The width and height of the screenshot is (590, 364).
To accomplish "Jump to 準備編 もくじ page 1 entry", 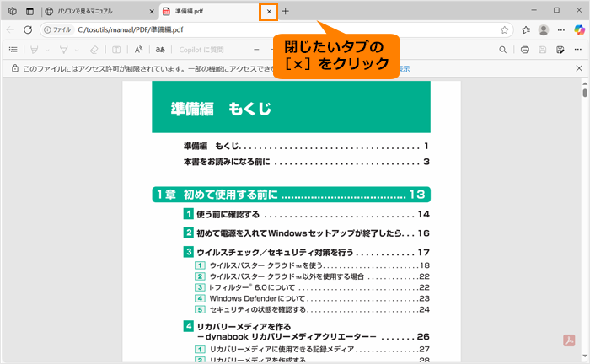I will (x=306, y=146).
